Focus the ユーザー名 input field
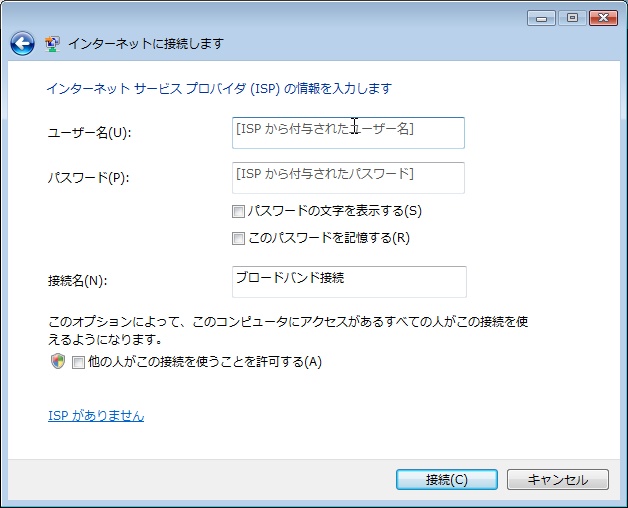The height and width of the screenshot is (508, 628). pyautogui.click(x=348, y=132)
